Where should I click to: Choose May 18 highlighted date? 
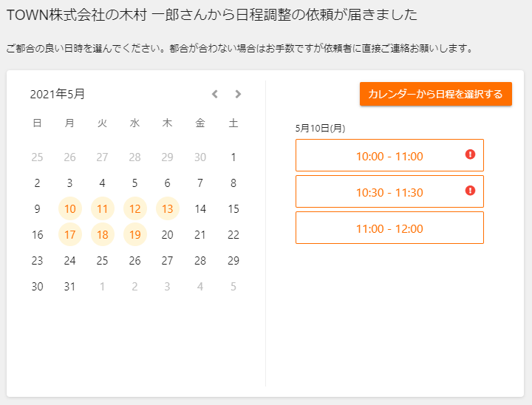tap(103, 235)
